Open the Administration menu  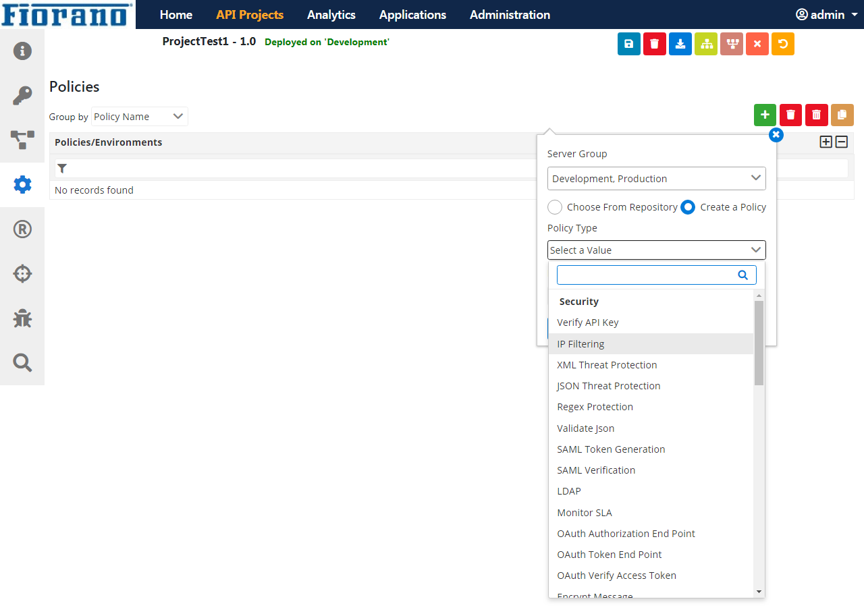coord(510,14)
